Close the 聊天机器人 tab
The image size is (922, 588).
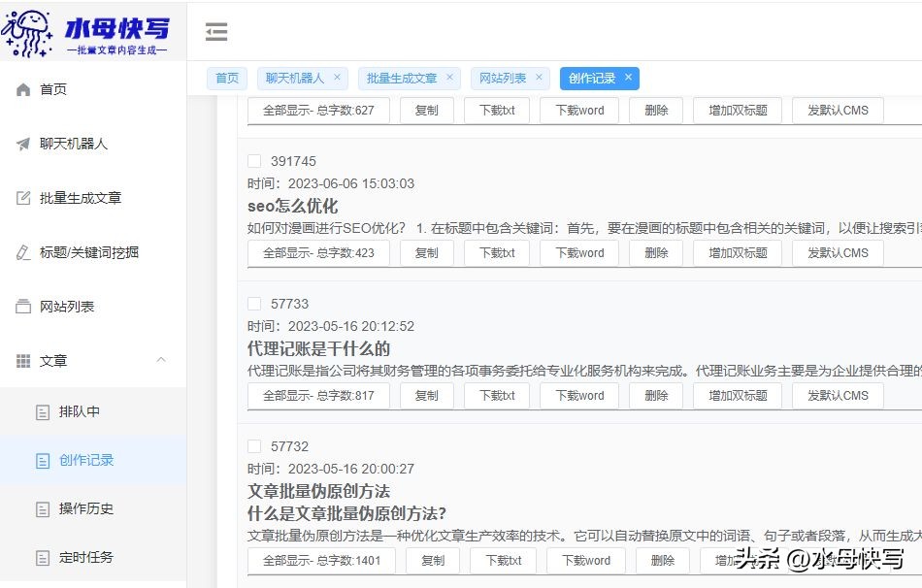336,77
